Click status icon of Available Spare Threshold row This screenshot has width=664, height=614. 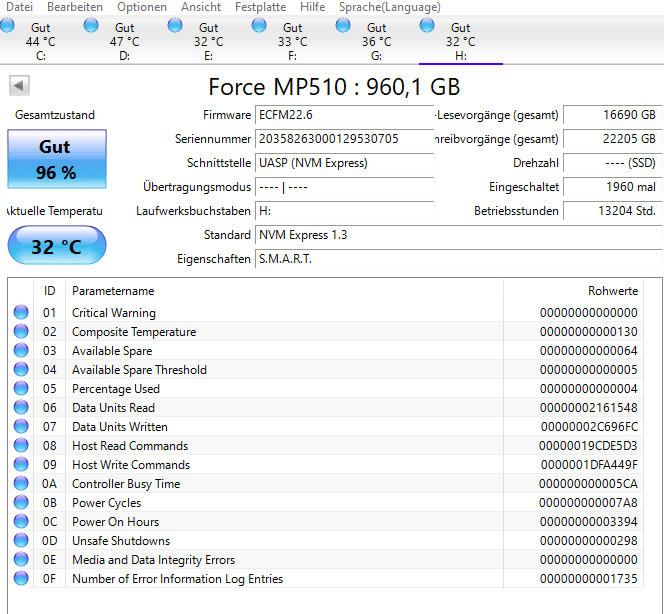coord(21,369)
